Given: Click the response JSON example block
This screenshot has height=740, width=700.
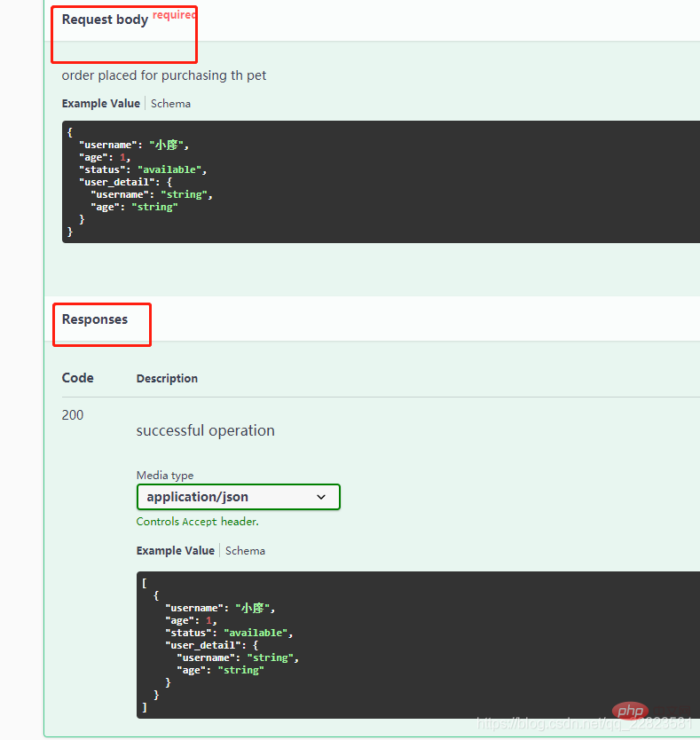Looking at the screenshot, I should [x=418, y=645].
